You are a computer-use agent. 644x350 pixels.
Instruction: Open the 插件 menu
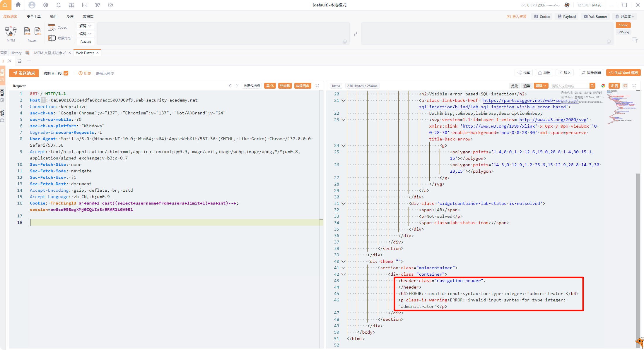click(54, 16)
